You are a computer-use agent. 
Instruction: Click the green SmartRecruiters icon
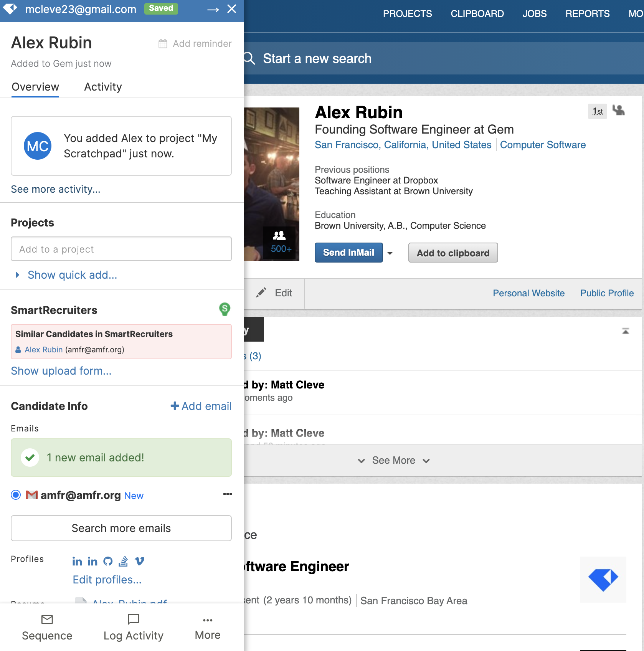coord(225,309)
